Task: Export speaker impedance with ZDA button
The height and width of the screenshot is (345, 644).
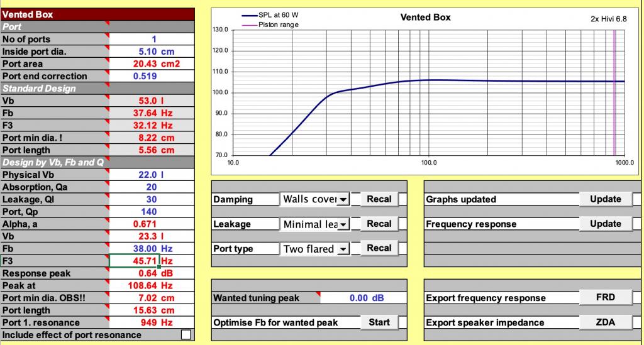Action: click(x=606, y=322)
